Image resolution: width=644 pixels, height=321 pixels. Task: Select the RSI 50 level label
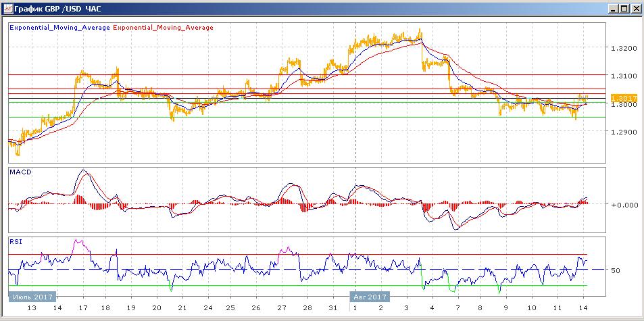pyautogui.click(x=615, y=270)
